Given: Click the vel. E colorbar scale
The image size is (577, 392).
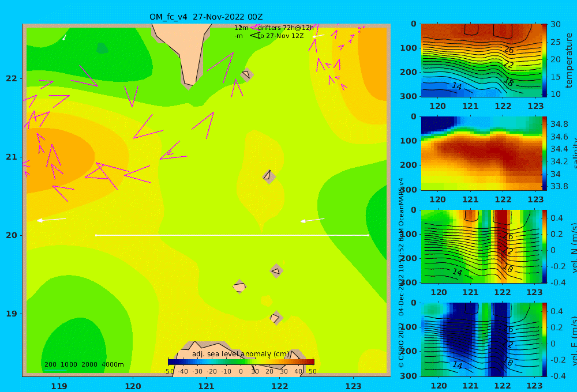Looking at the screenshot, I should 545,340.
